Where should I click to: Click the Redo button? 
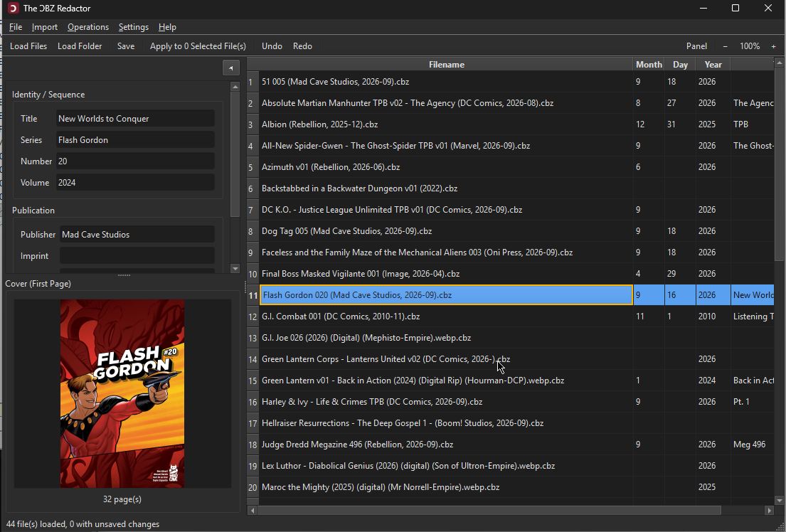click(302, 46)
